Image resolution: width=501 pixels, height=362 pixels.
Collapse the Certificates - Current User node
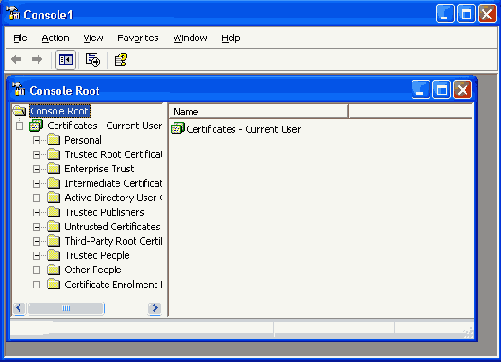tap(20, 126)
